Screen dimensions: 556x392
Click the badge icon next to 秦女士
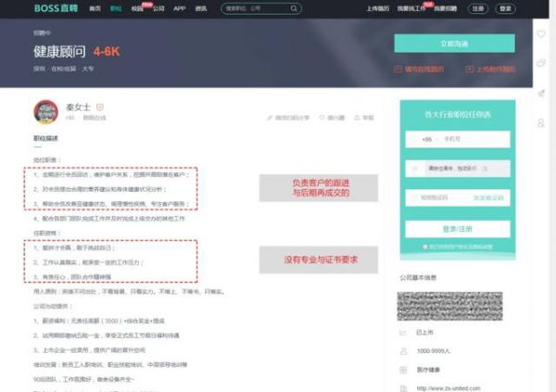pyautogui.click(x=100, y=107)
